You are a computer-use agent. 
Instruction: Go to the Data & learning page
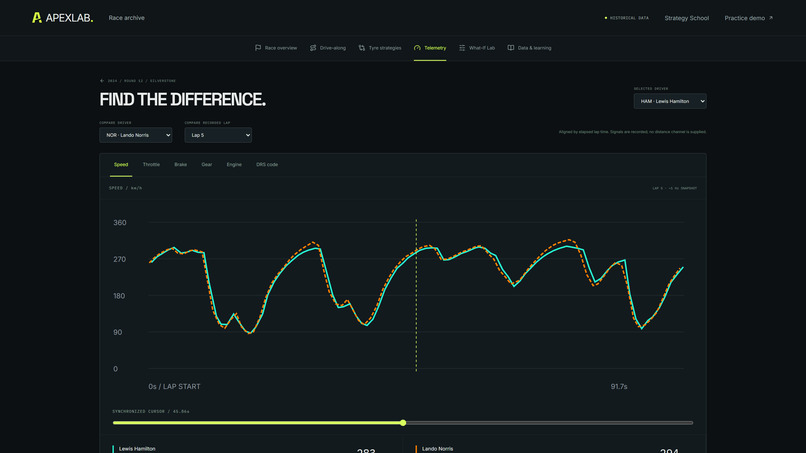[529, 48]
